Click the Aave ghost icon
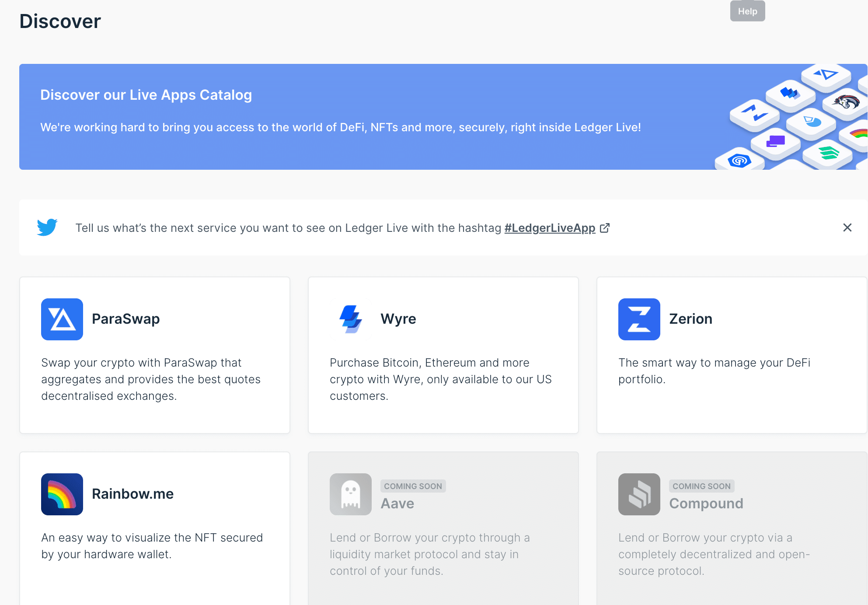Viewport: 868px width, 605px height. coord(351,494)
